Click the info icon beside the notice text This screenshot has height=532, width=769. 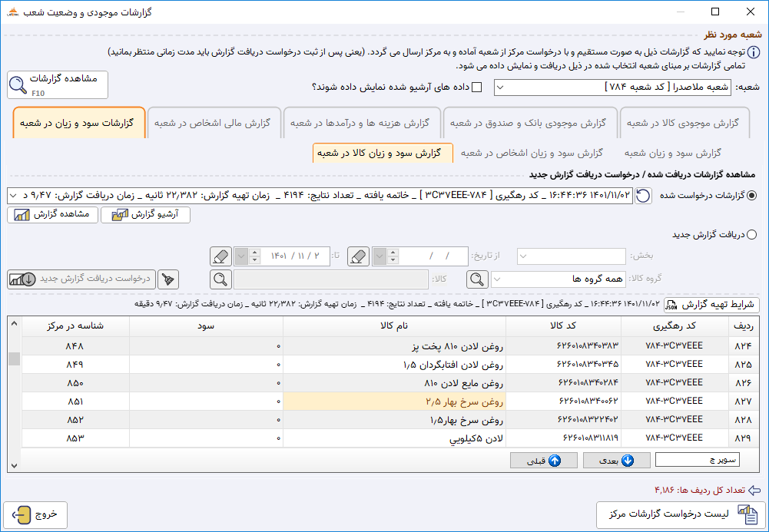[754, 52]
